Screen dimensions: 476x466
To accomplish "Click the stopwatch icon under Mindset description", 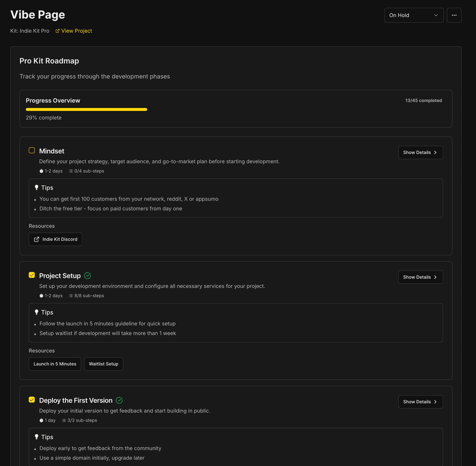I will coord(41,171).
